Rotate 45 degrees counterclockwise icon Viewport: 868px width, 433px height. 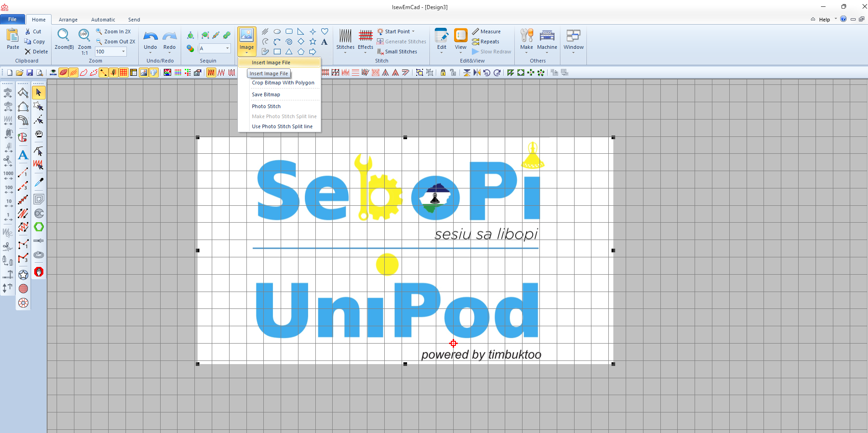point(487,73)
